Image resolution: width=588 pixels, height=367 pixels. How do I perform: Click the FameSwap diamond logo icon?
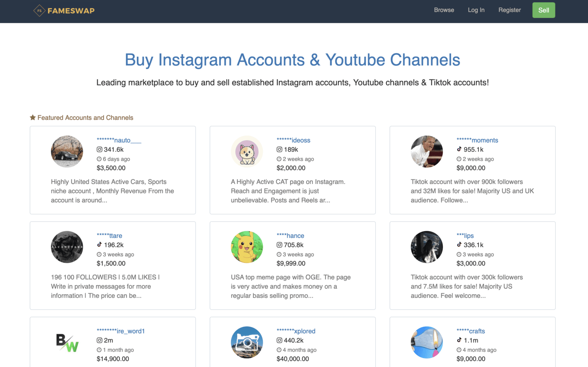tap(39, 10)
